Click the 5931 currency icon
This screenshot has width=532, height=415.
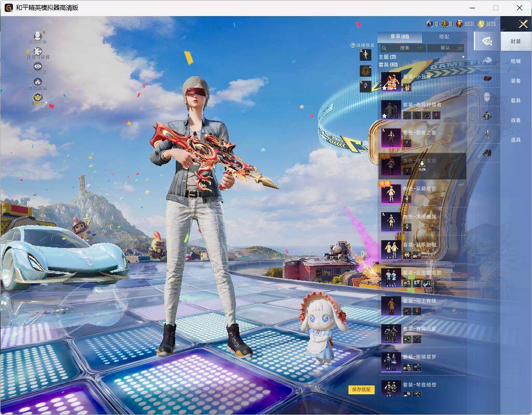pos(459,24)
